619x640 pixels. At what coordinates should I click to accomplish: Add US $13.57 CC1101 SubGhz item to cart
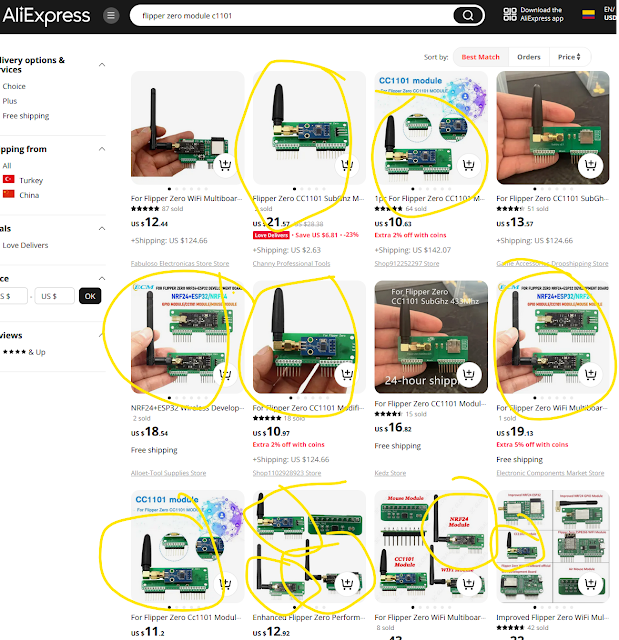pos(590,165)
